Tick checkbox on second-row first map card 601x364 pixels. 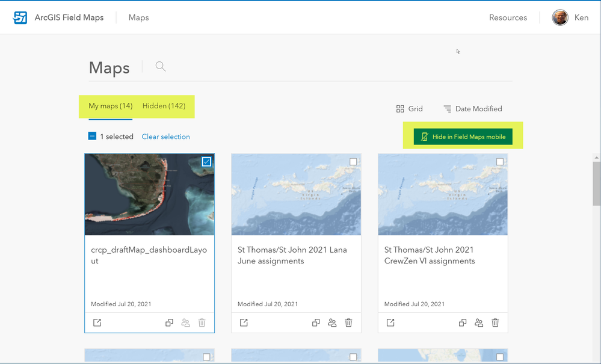(206, 357)
